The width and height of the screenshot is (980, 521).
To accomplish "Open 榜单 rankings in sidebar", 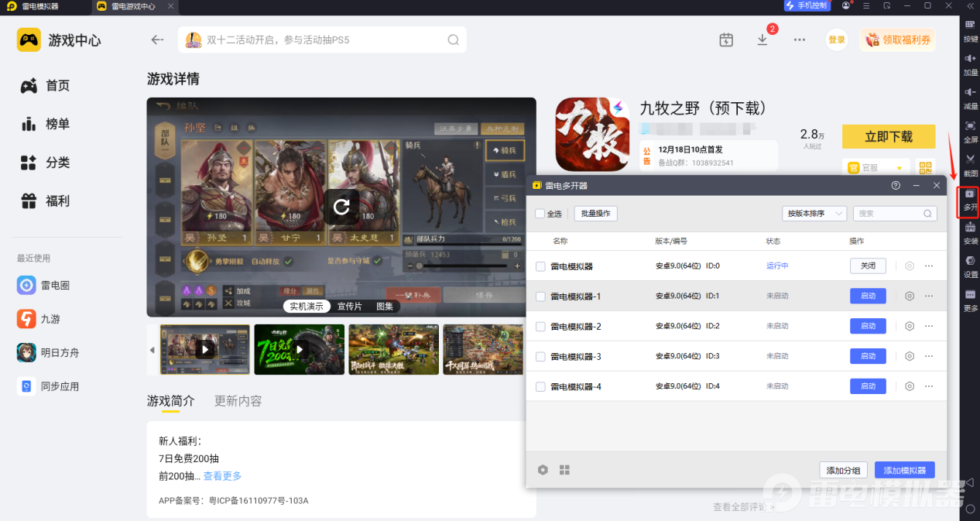I will (x=45, y=124).
